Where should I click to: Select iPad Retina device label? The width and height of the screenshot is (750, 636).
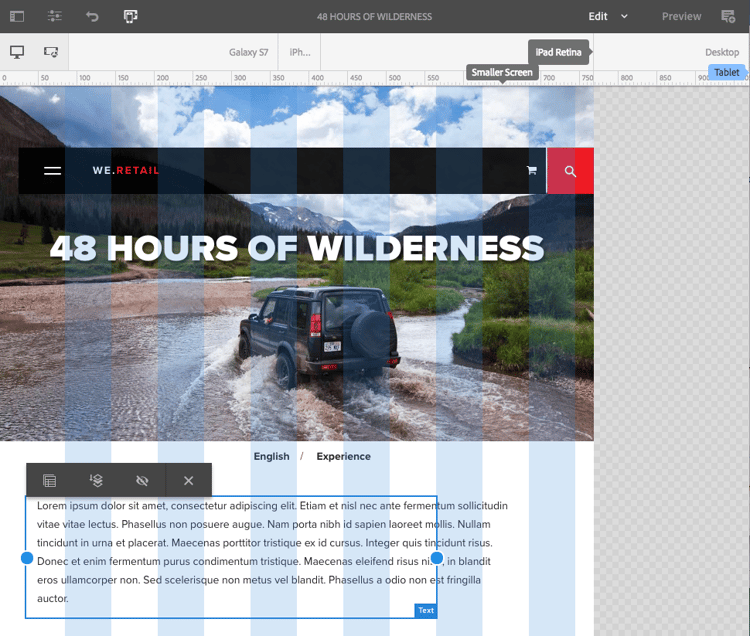558,52
